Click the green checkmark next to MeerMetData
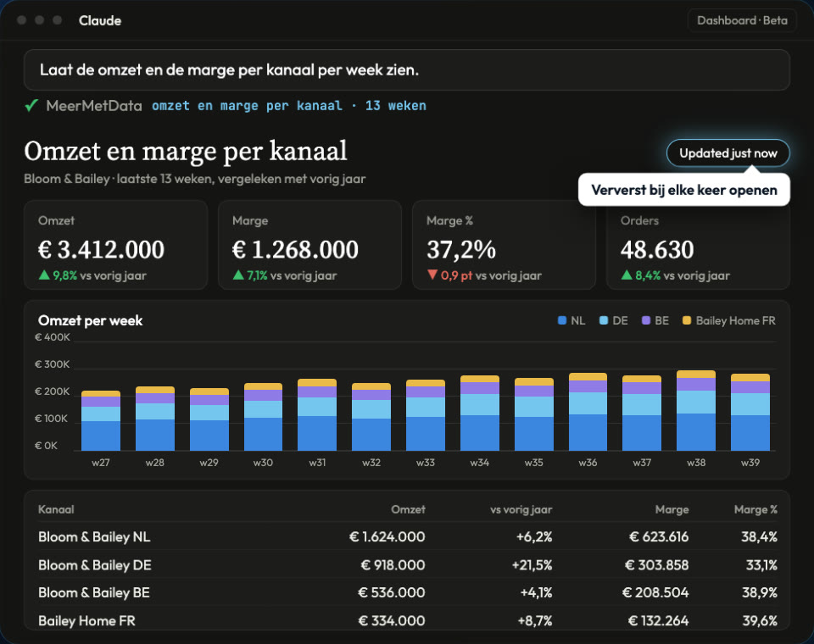The image size is (814, 644). (31, 106)
